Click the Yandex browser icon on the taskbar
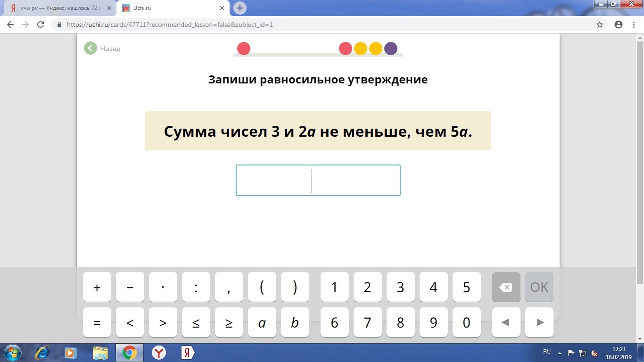 pos(159,352)
